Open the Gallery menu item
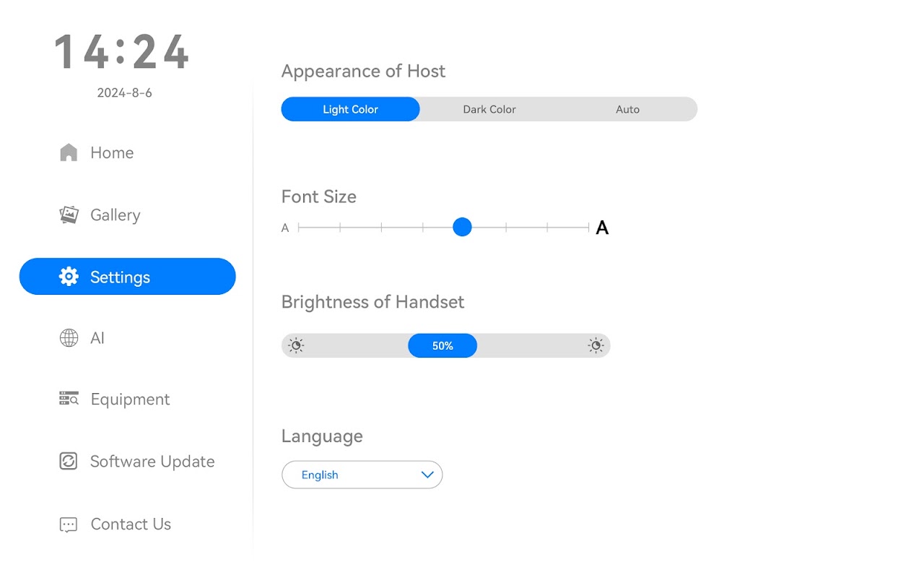Screen dimensions: 924x578 coord(115,215)
